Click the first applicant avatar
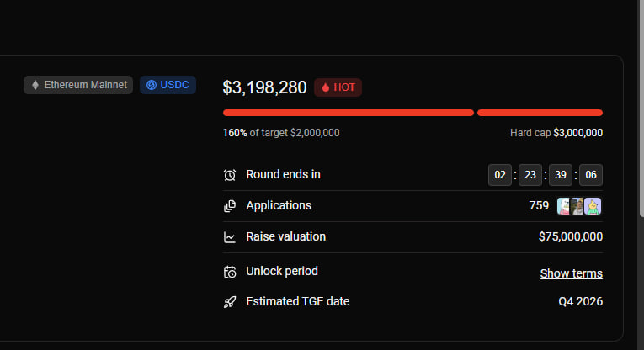Screen dimensions: 644x350 (x=563, y=206)
